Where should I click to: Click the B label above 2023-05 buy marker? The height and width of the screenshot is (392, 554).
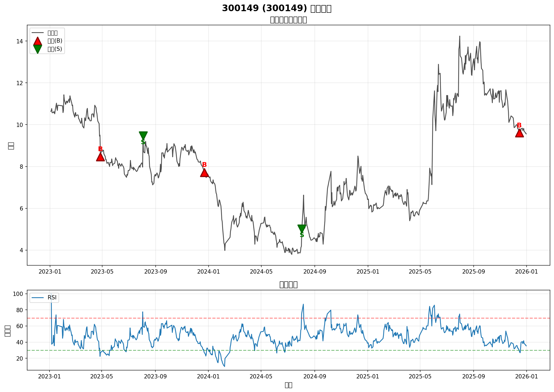[100, 149]
